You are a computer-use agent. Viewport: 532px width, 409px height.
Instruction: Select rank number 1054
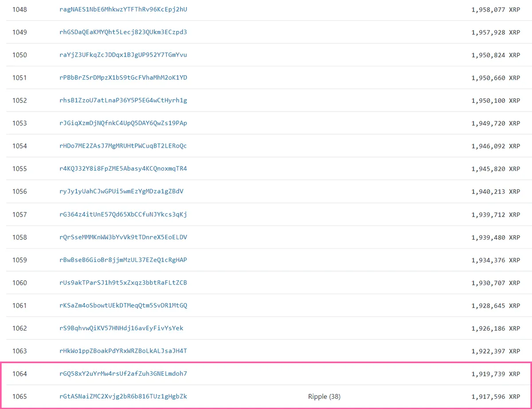click(x=20, y=146)
